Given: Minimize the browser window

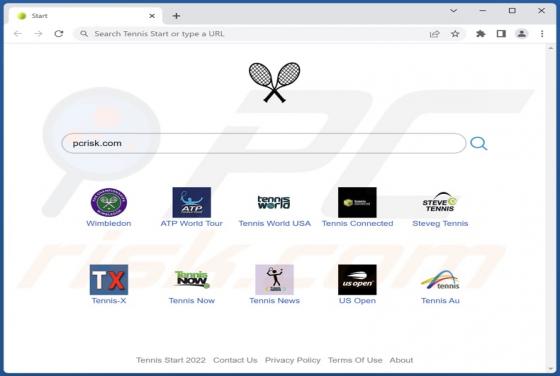Looking at the screenshot, I should pyautogui.click(x=482, y=11).
